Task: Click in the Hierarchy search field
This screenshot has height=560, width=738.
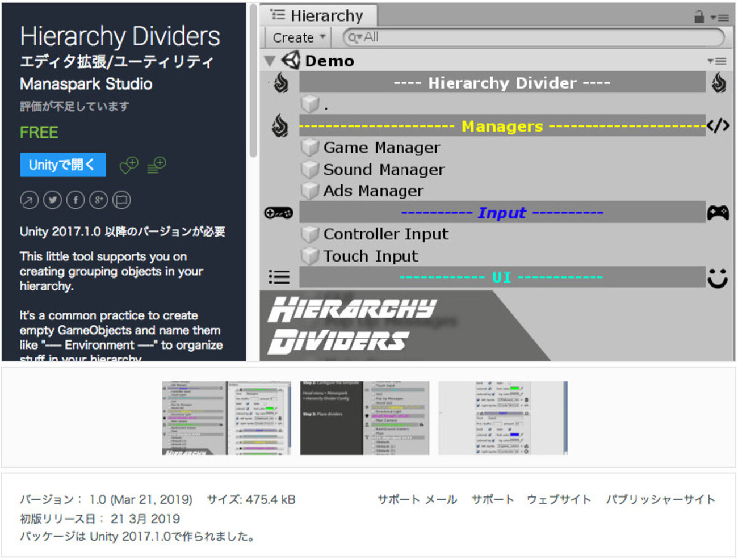Action: pyautogui.click(x=534, y=37)
